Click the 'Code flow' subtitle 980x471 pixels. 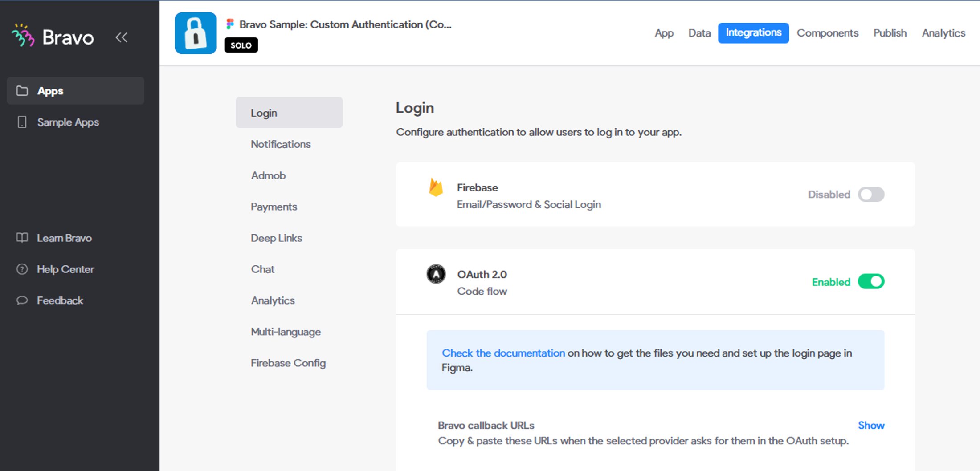coord(482,291)
